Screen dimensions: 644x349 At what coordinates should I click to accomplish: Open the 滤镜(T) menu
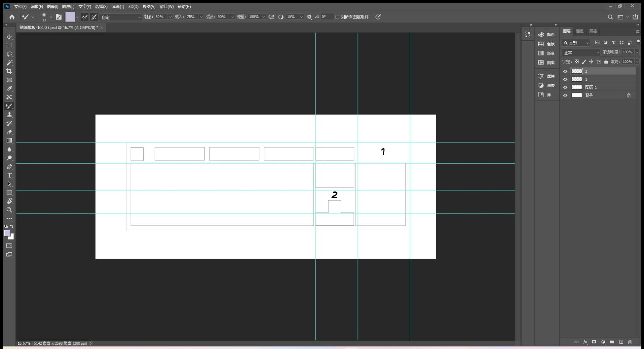(117, 6)
